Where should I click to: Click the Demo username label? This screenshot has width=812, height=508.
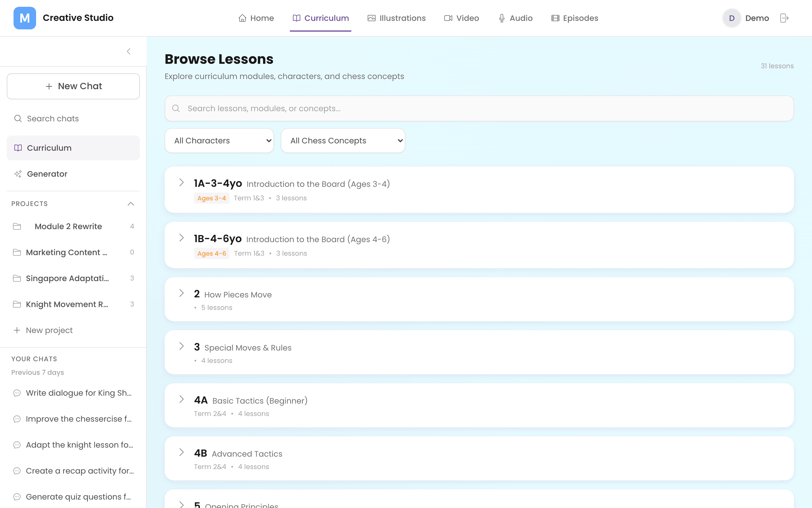coord(757,18)
